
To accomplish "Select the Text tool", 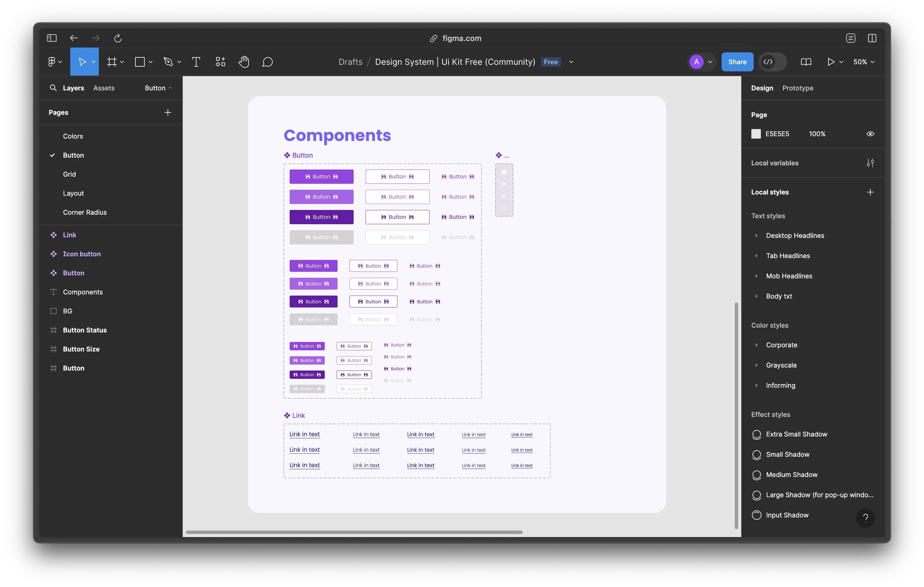I will [x=196, y=62].
